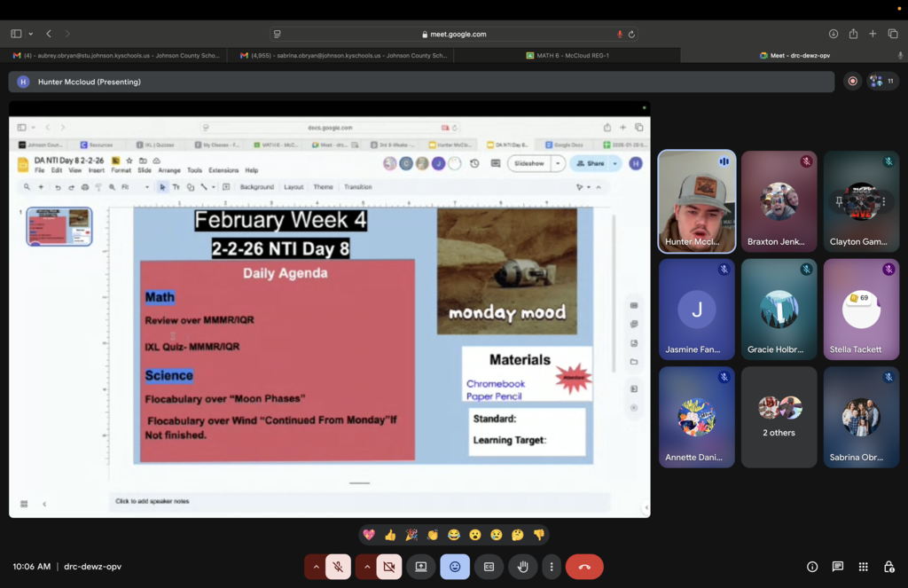Switch to the MATH 6 McCloud tab
This screenshot has width=908, height=588.
pyautogui.click(x=567, y=55)
